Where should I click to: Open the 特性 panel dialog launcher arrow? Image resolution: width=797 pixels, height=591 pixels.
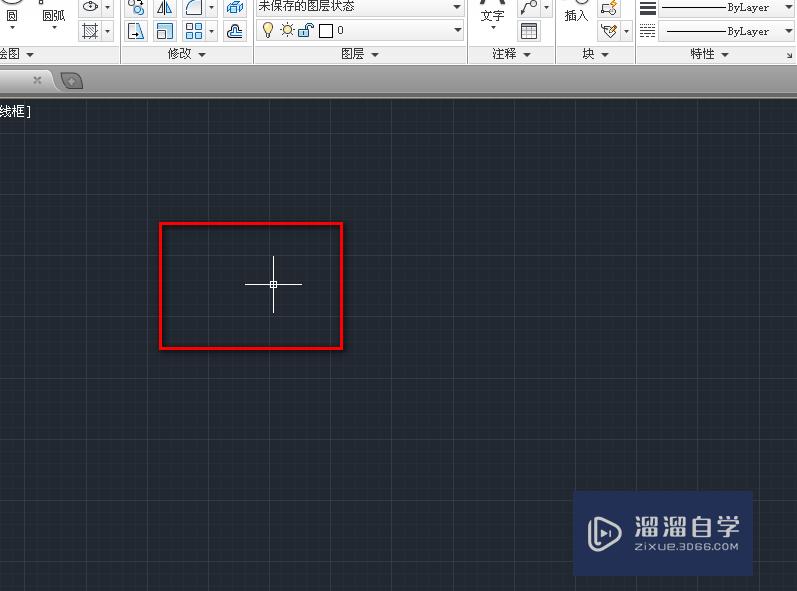(x=789, y=55)
